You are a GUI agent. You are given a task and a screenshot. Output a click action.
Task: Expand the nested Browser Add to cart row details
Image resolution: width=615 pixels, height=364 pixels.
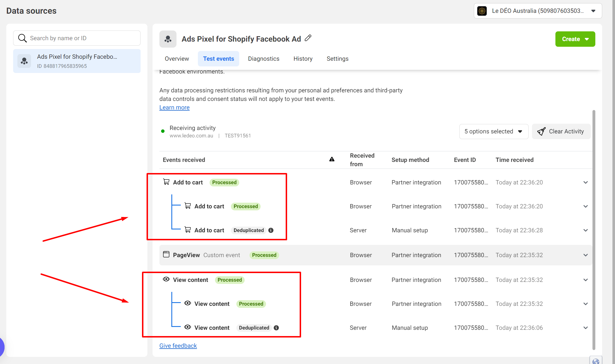[x=586, y=206]
